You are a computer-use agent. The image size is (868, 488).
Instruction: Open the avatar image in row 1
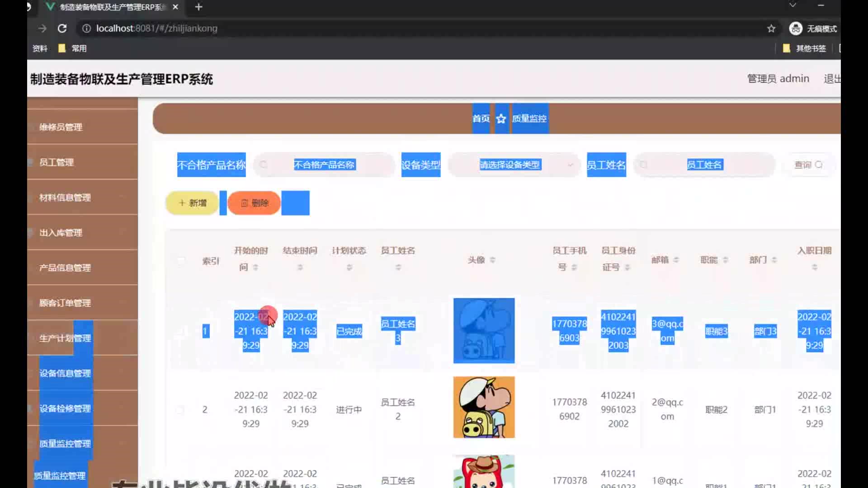(484, 330)
